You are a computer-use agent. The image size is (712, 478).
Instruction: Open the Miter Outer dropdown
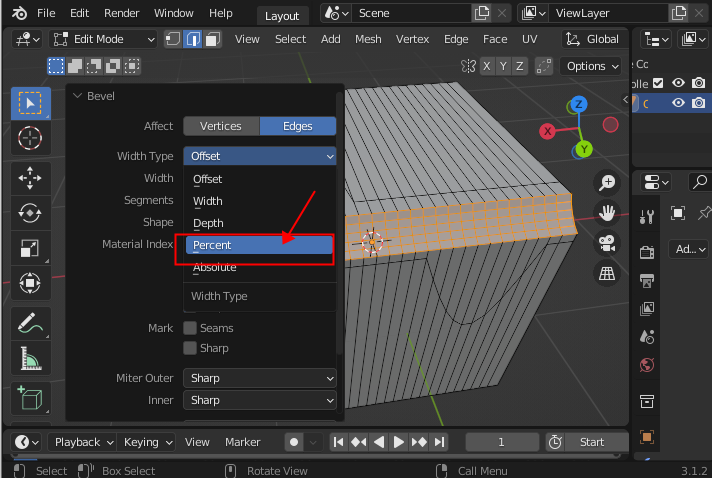click(259, 378)
